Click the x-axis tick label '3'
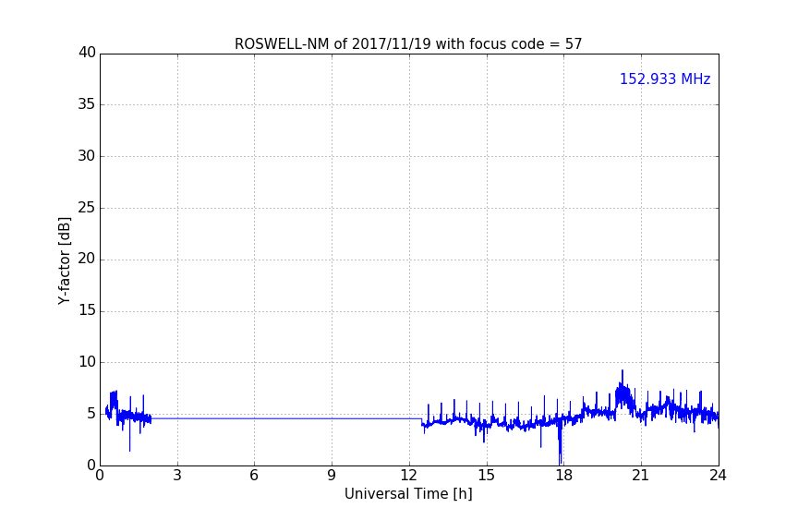The height and width of the screenshot is (532, 798). click(x=177, y=476)
